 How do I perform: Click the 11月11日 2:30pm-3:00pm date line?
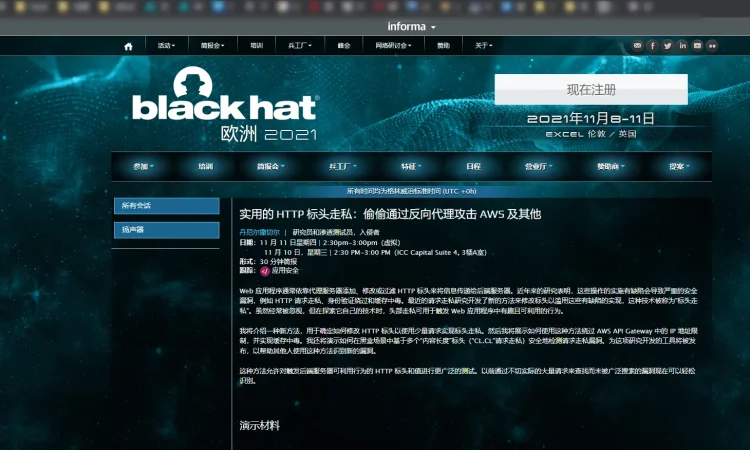[330, 242]
